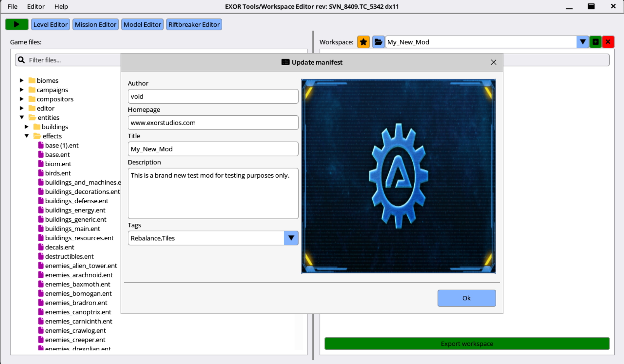The width and height of the screenshot is (624, 364).
Task: Select buildings_defense.ent file
Action: [x=77, y=201]
